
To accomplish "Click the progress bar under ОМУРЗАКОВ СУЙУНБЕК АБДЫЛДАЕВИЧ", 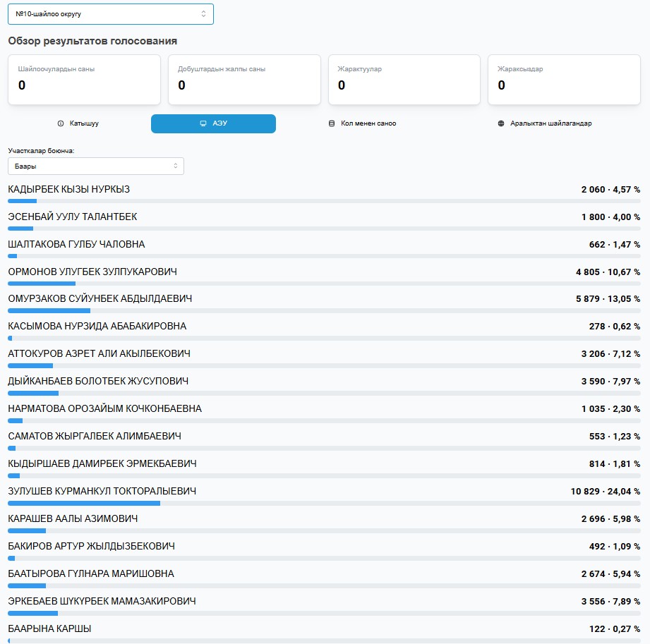I will pyautogui.click(x=324, y=310).
